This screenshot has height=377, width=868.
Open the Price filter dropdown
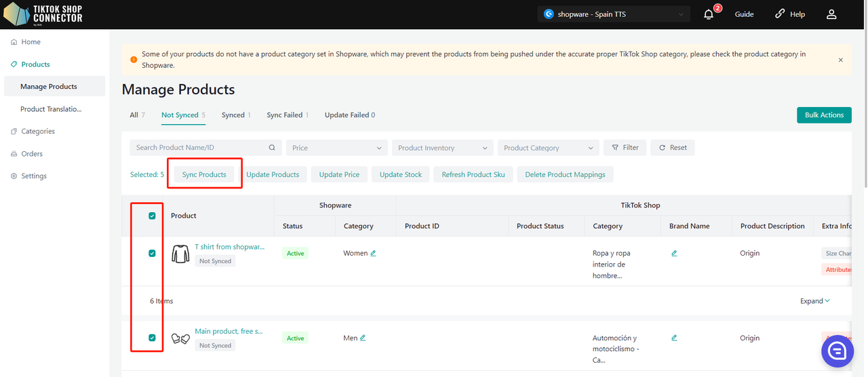(x=336, y=148)
